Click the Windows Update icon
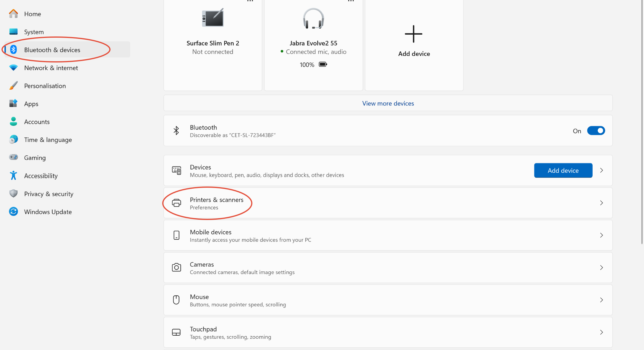This screenshot has height=350, width=644. [13, 212]
